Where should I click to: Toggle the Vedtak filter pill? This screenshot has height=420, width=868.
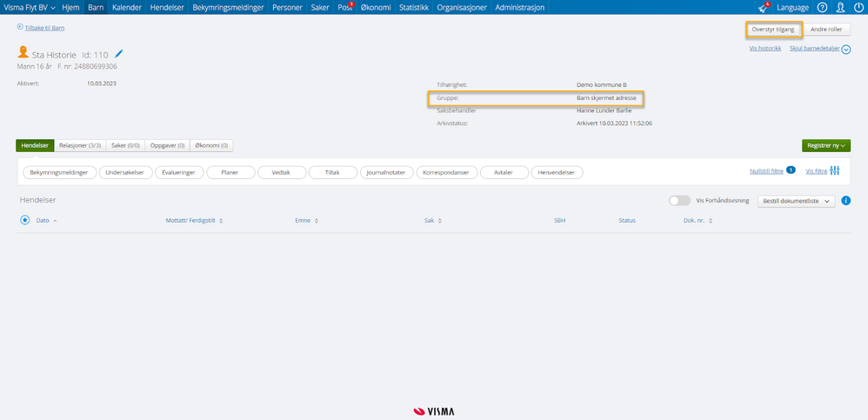pos(282,173)
